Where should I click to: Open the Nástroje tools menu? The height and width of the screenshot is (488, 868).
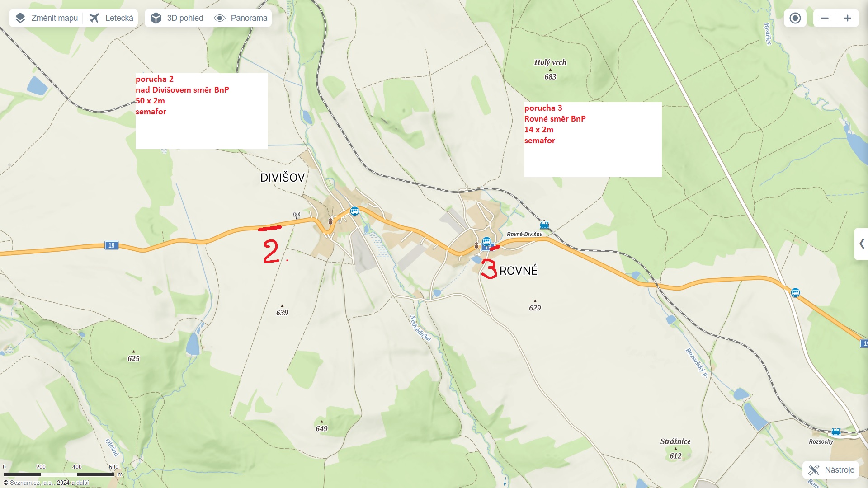(831, 470)
